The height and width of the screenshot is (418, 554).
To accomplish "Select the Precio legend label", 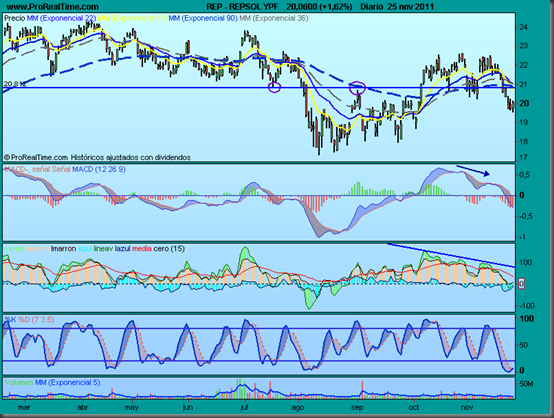I will click(x=15, y=18).
